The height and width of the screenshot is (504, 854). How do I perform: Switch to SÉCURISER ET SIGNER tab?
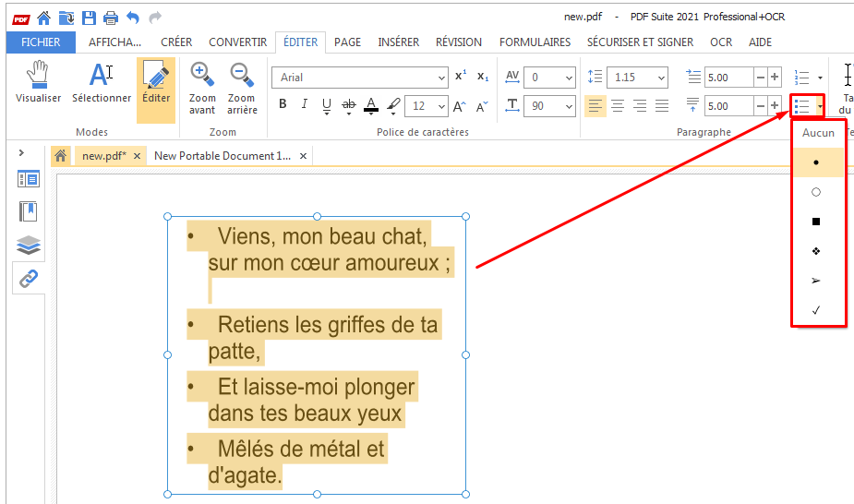pos(641,42)
